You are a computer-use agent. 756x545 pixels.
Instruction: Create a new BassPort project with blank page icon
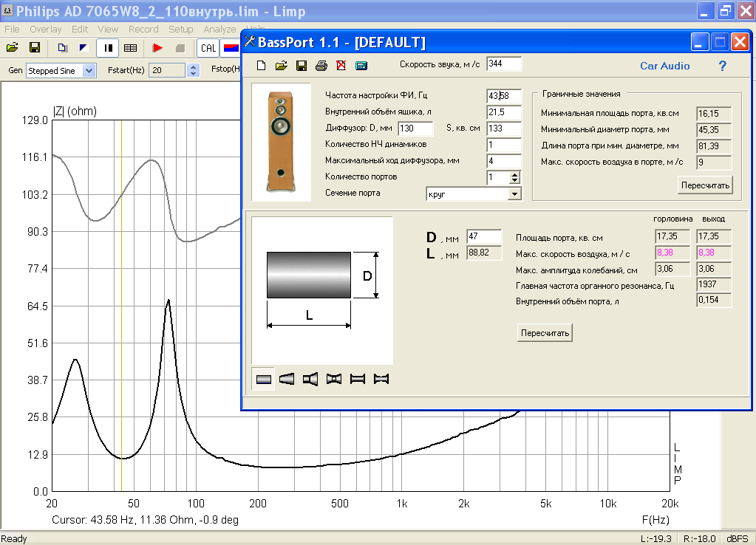(x=262, y=65)
